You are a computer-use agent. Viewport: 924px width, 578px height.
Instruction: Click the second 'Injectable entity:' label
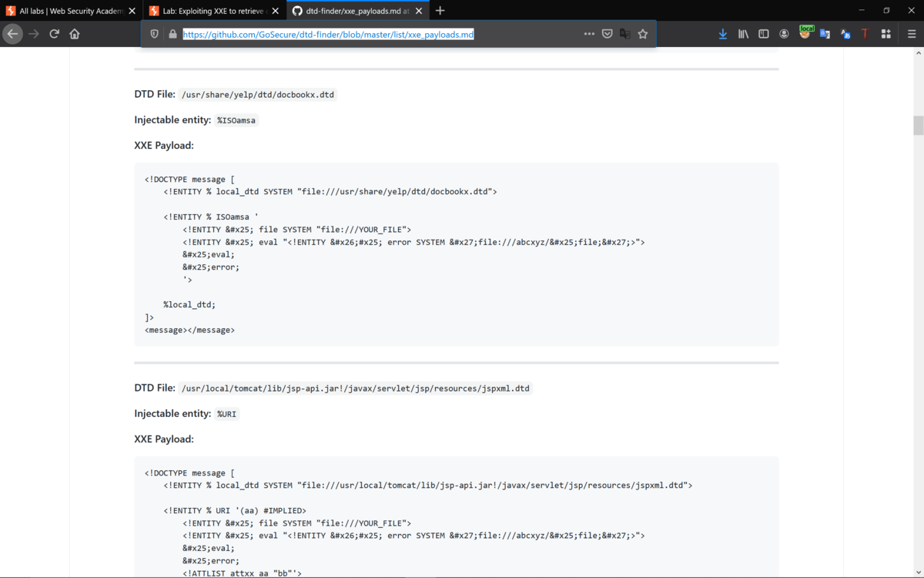(172, 414)
